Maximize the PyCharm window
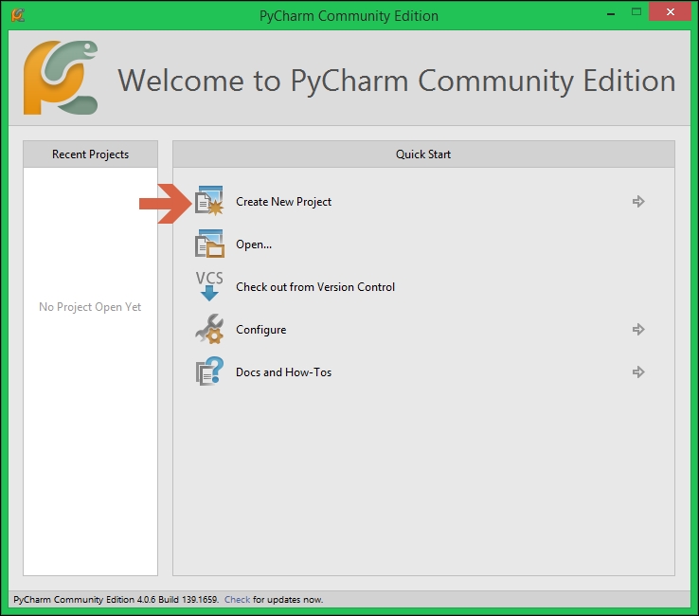The height and width of the screenshot is (616, 699). [636, 12]
